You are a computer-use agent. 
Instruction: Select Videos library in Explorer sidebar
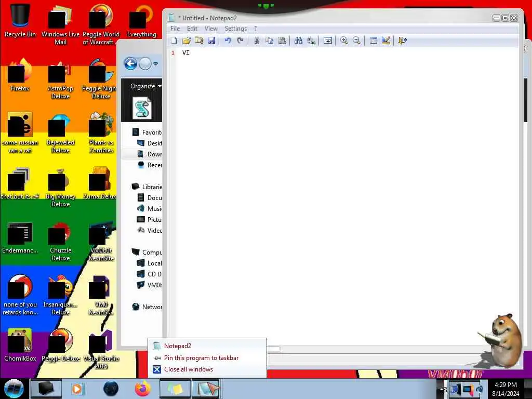(x=149, y=230)
